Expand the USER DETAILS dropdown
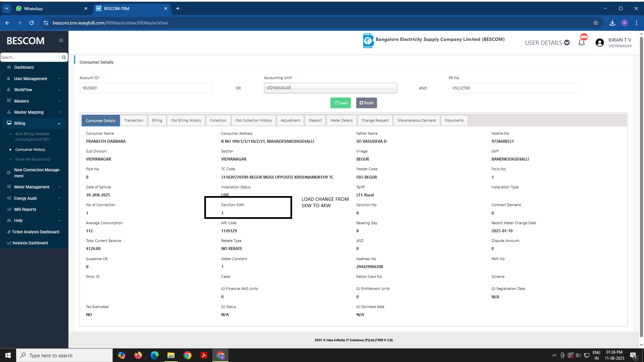This screenshot has height=362, width=644. pyautogui.click(x=547, y=43)
